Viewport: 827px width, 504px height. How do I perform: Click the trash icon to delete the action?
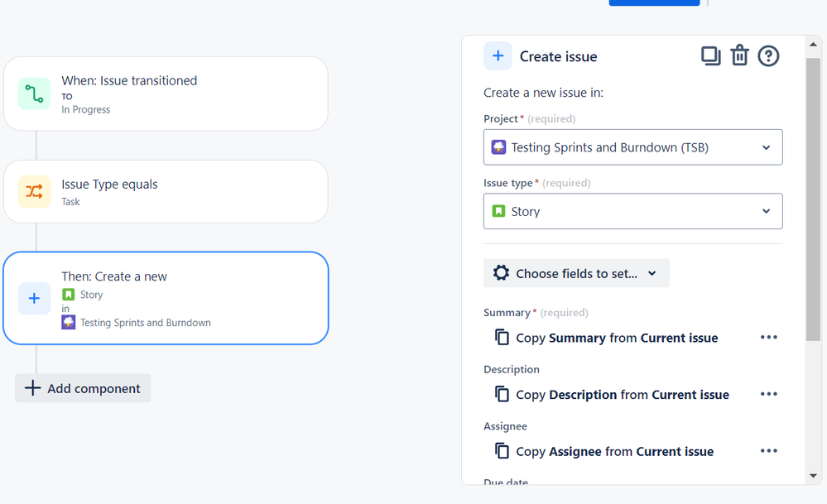click(739, 55)
